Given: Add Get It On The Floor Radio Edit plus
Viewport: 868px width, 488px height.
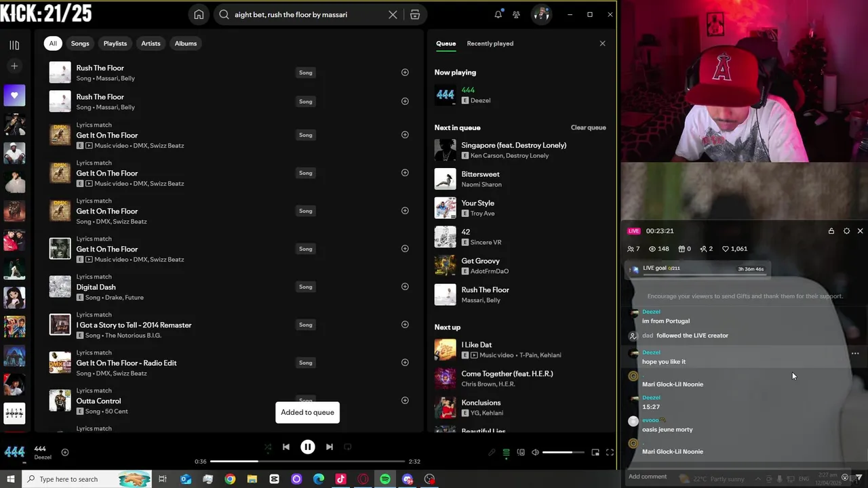Looking at the screenshot, I should [405, 363].
